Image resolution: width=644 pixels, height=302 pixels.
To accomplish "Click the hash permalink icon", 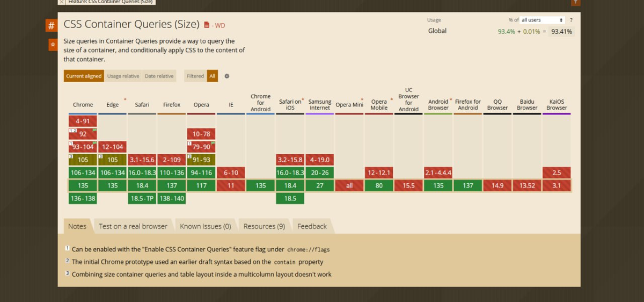I will click(x=52, y=25).
